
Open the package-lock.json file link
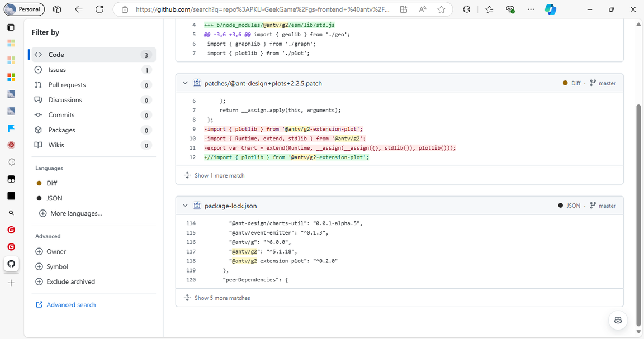pyautogui.click(x=231, y=206)
